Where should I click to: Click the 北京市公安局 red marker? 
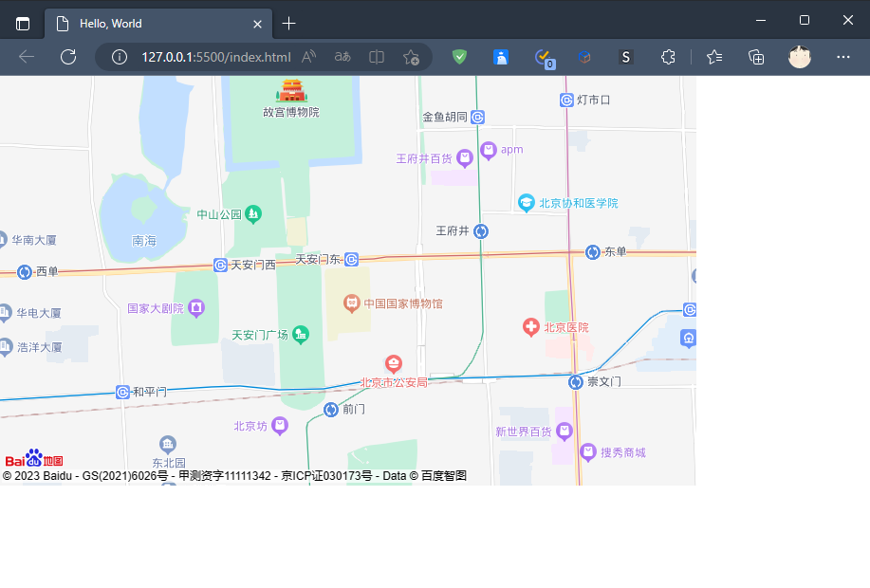click(394, 364)
